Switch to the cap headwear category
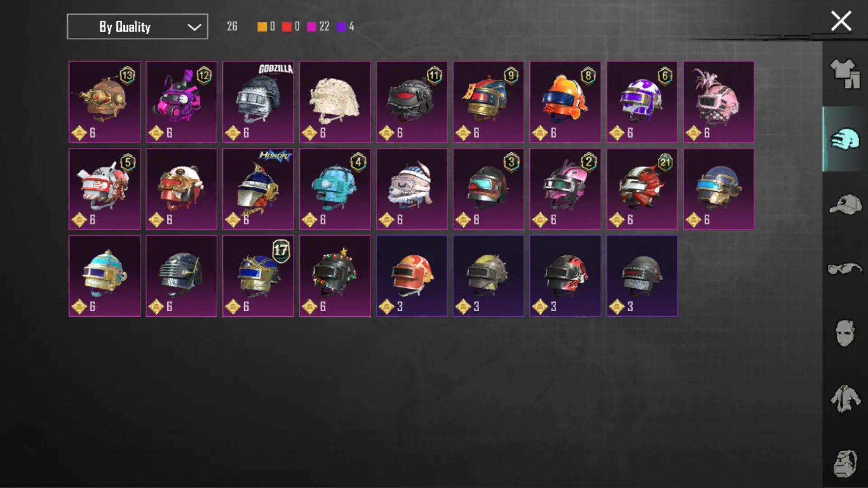 (845, 204)
